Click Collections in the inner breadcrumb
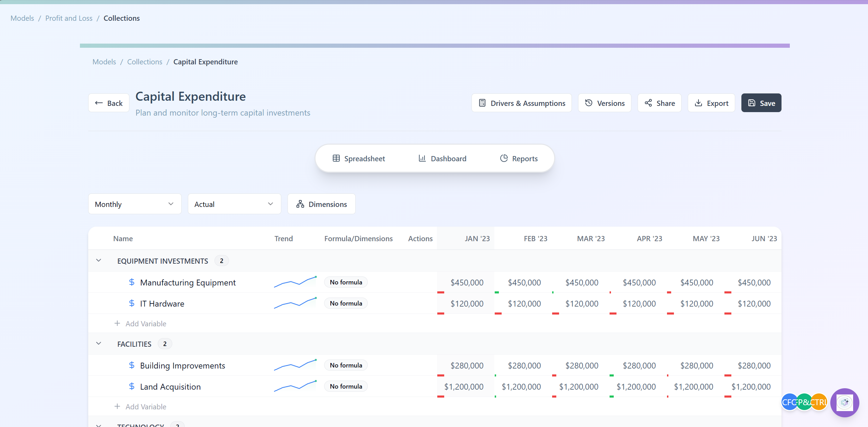 coord(145,62)
